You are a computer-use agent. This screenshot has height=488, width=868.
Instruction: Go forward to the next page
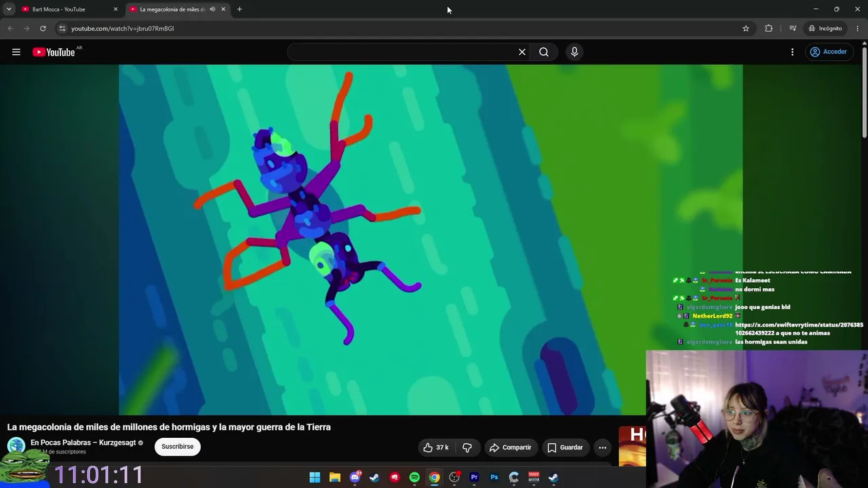pos(26,28)
